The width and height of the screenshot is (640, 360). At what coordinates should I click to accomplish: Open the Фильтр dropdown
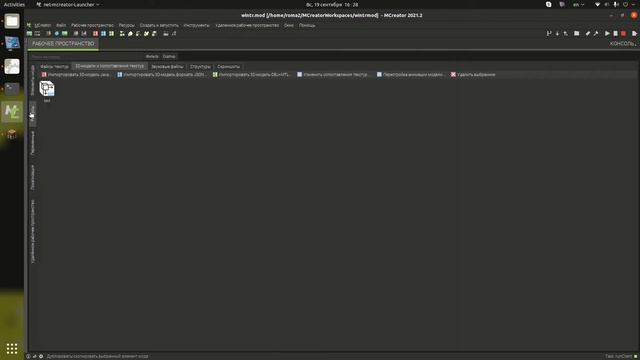[152, 56]
